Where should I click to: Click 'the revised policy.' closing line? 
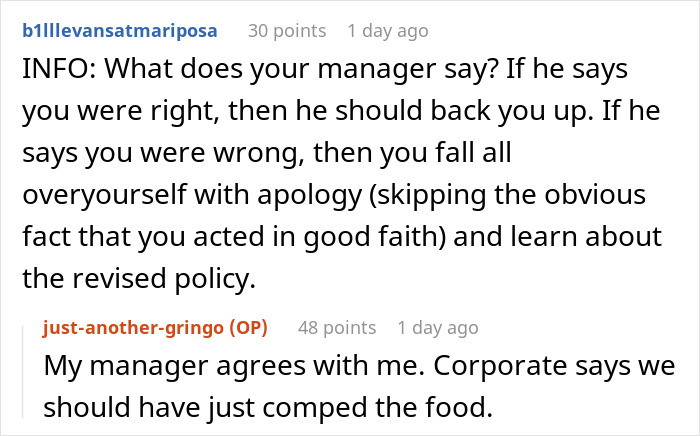coord(136,278)
